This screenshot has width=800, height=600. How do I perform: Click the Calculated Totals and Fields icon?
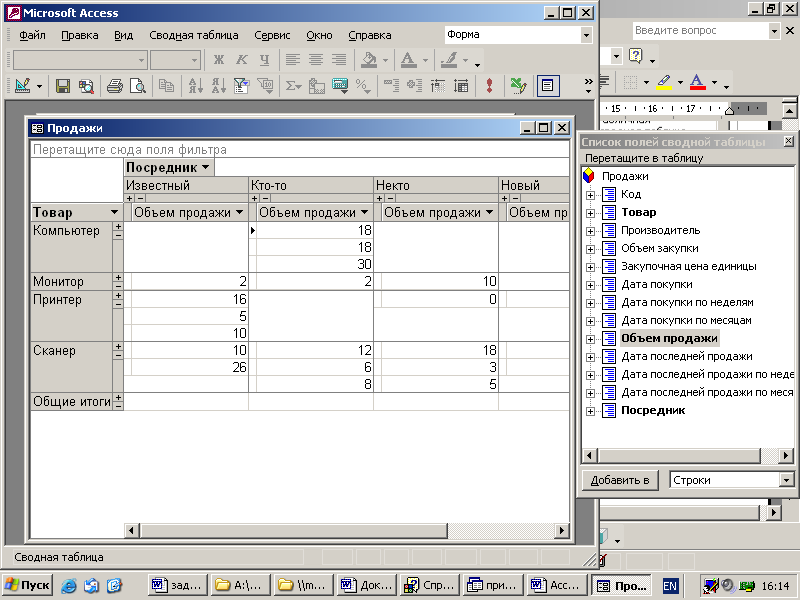(340, 86)
